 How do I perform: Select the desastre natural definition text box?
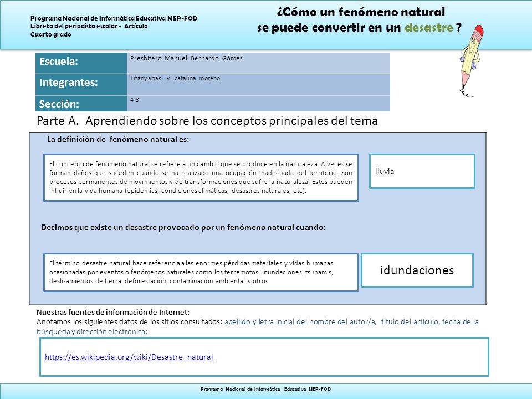coord(201,272)
